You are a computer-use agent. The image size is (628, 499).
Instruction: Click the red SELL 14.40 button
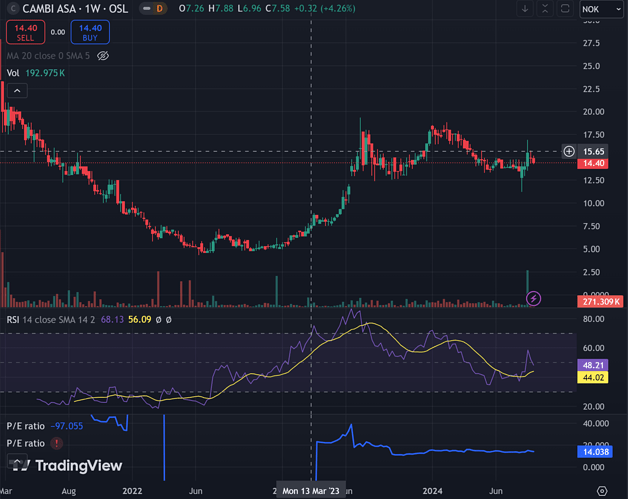click(x=25, y=33)
